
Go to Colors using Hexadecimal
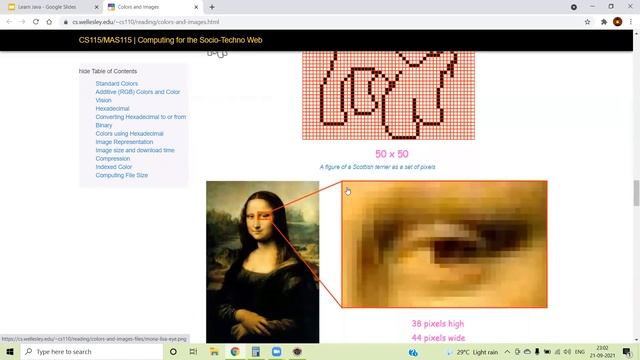tap(129, 133)
